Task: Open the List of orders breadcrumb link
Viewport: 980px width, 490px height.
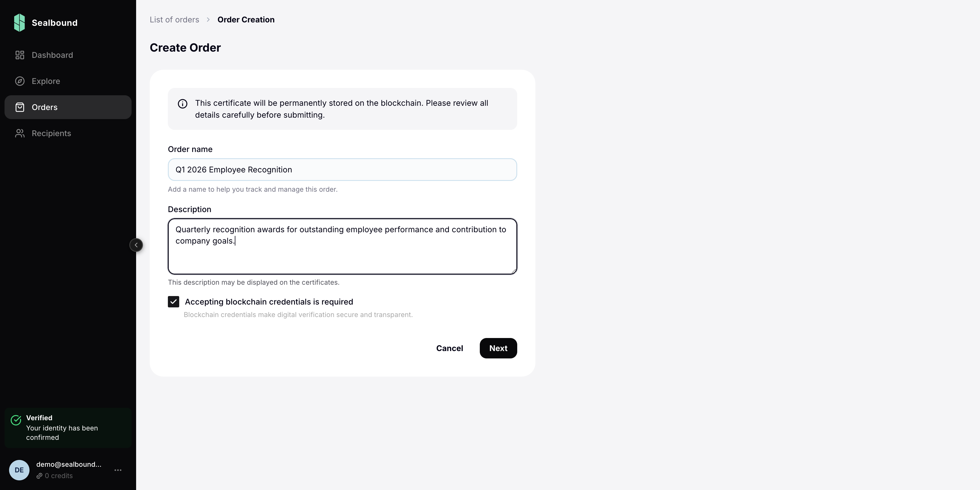Action: [x=174, y=19]
